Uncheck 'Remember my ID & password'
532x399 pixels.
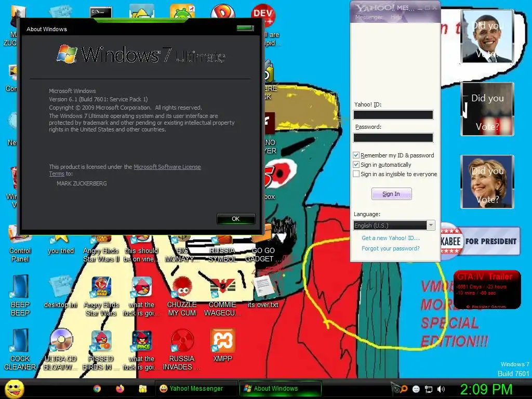(x=356, y=155)
